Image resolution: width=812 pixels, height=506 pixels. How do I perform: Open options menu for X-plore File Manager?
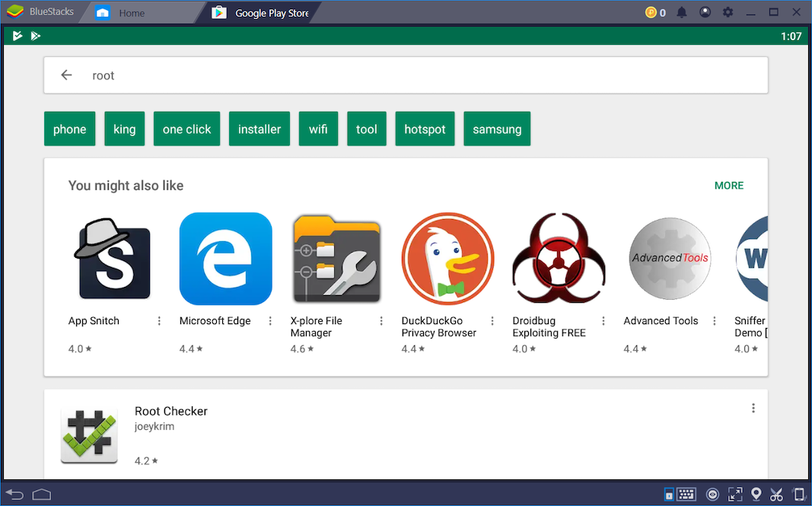[x=381, y=321]
